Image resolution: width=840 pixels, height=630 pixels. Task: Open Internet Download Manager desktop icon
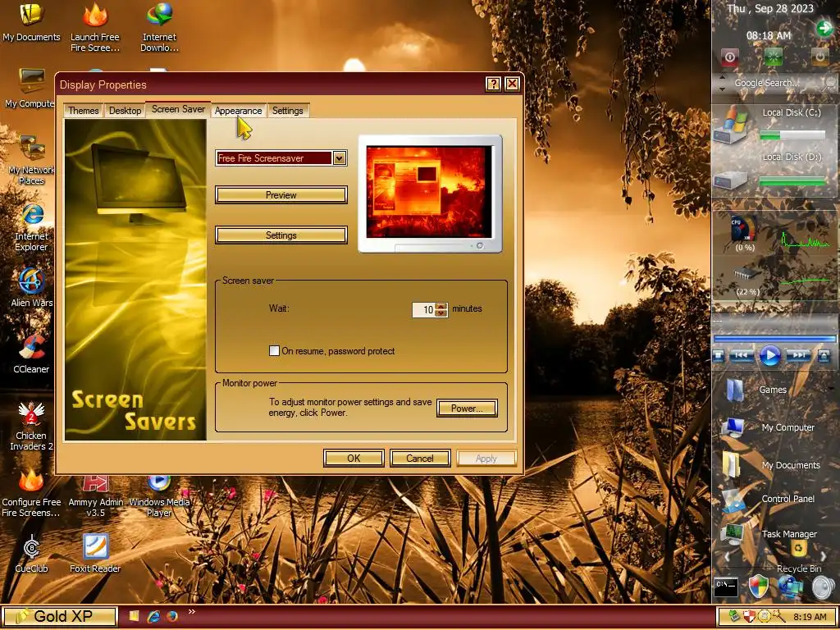(159, 27)
